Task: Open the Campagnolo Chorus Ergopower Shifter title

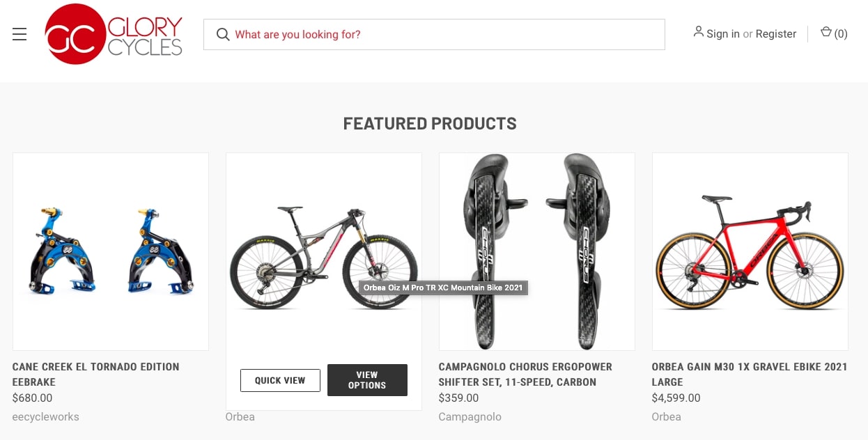Action: pos(525,374)
